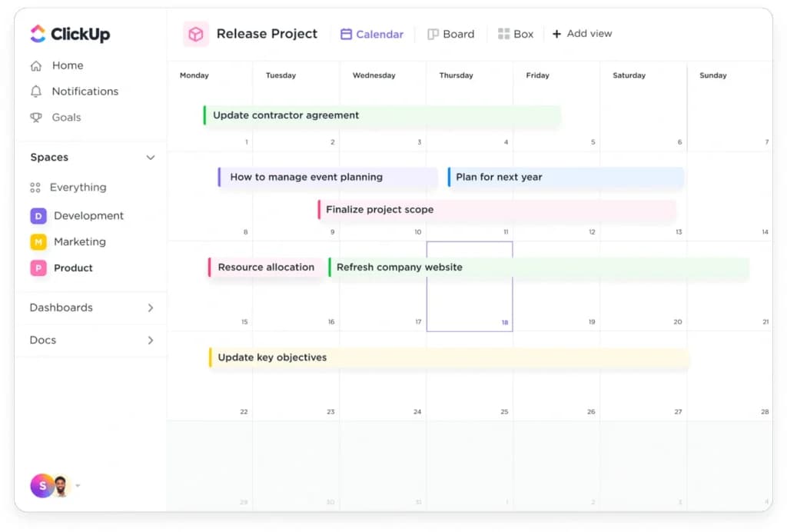The image size is (787, 532).
Task: Click the Friday column header
Action: coord(537,75)
